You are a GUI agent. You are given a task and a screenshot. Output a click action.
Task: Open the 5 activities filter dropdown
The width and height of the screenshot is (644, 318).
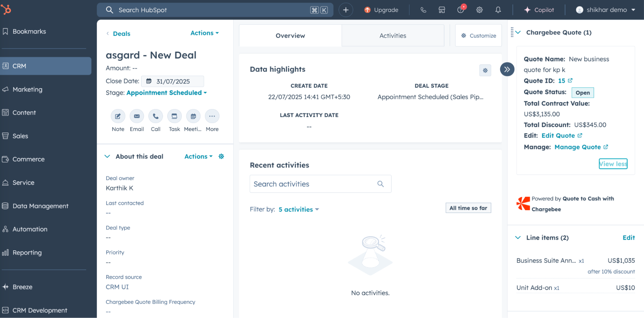point(298,209)
